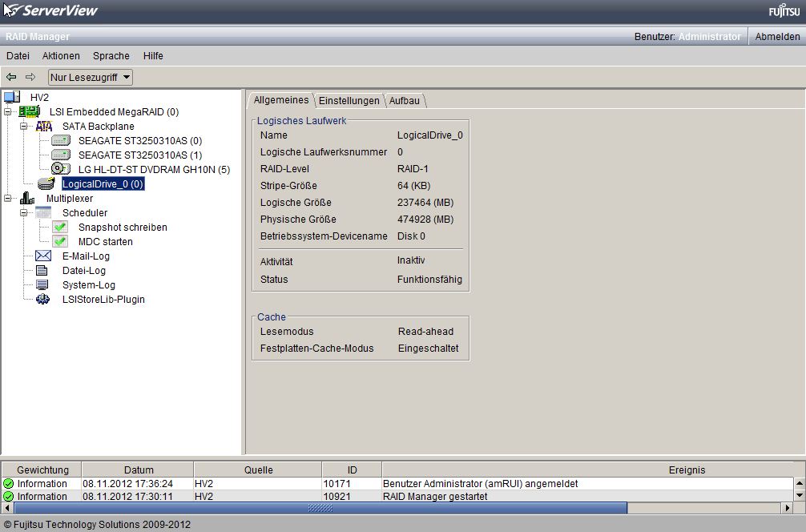Select the System-Log icon
806x532 pixels.
[x=43, y=285]
